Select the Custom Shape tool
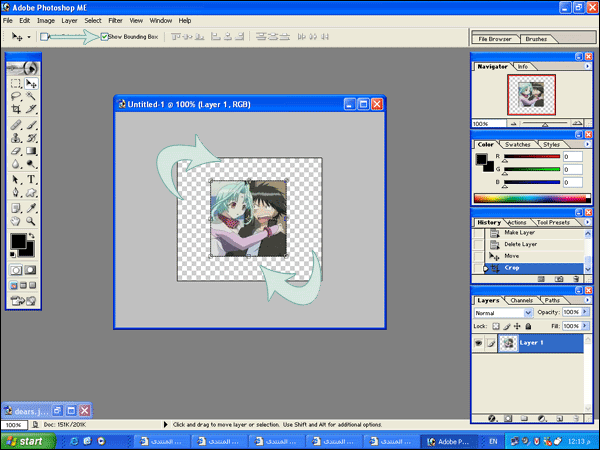 31,192
